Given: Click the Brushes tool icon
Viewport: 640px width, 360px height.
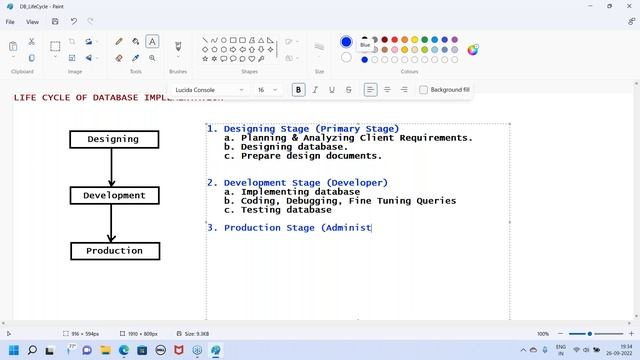Looking at the screenshot, I should (178, 46).
